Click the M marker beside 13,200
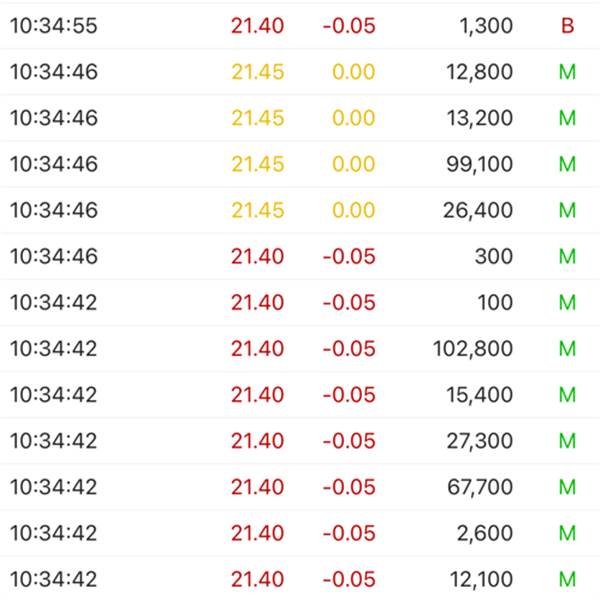The height and width of the screenshot is (600, 600). click(x=567, y=118)
